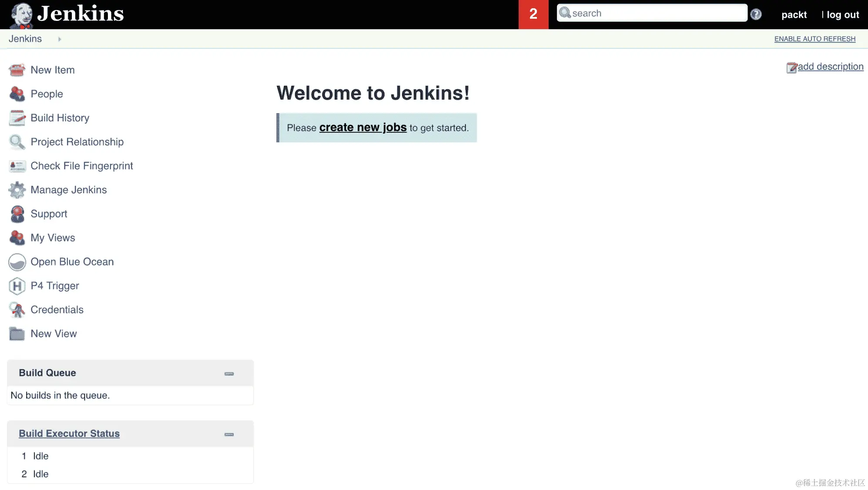Collapse the Build Executor Status panel
This screenshot has width=868, height=490.
click(229, 434)
